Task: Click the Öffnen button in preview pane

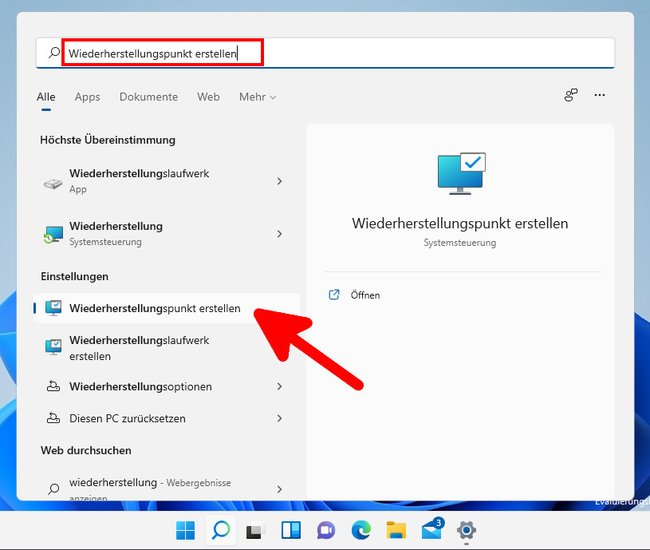Action: click(x=365, y=295)
